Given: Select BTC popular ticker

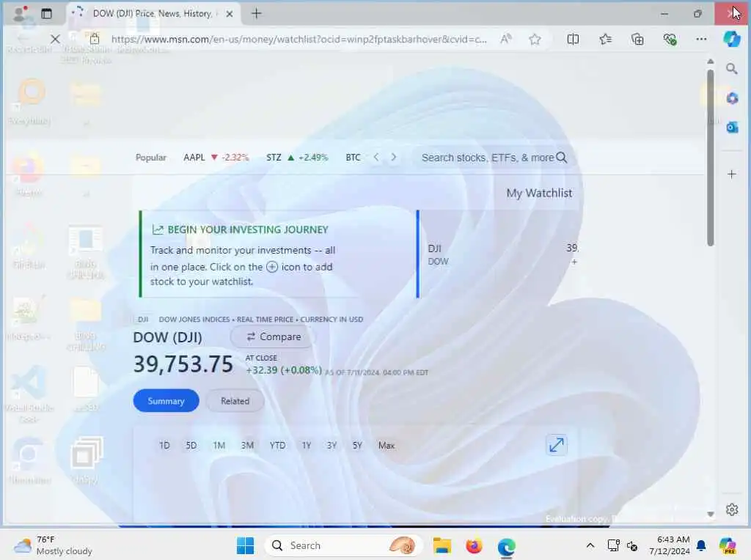Looking at the screenshot, I should click(x=353, y=158).
